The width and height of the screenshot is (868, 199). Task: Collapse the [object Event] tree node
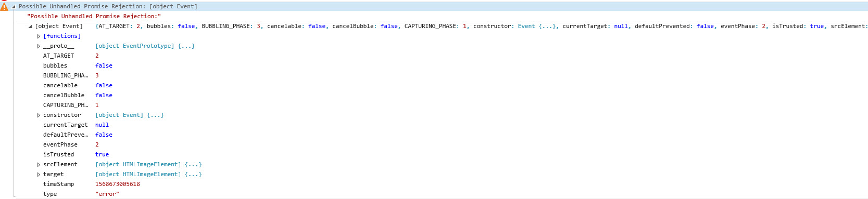coord(30,26)
